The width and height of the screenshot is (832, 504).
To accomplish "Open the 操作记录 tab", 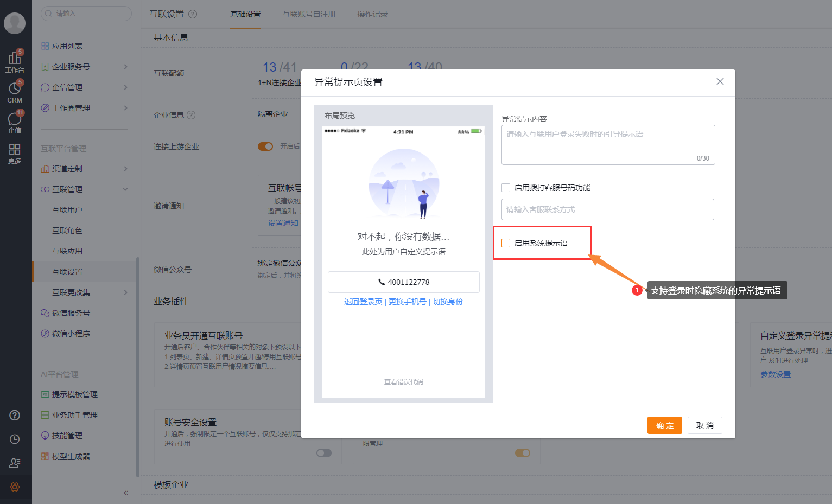I will (372, 15).
